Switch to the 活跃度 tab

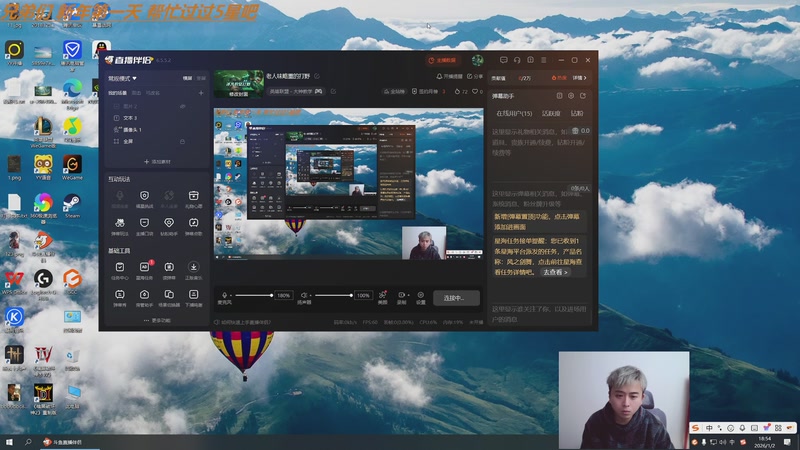tap(551, 113)
